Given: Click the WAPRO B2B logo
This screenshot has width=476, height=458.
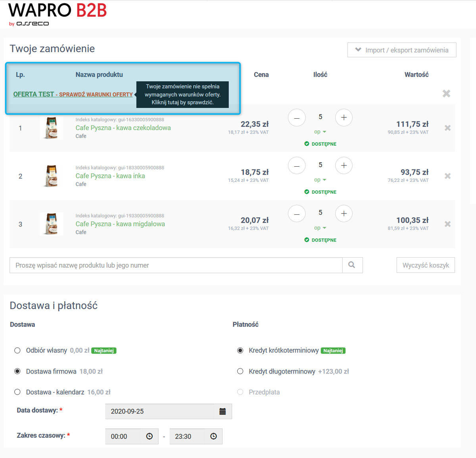Looking at the screenshot, I should tap(58, 14).
